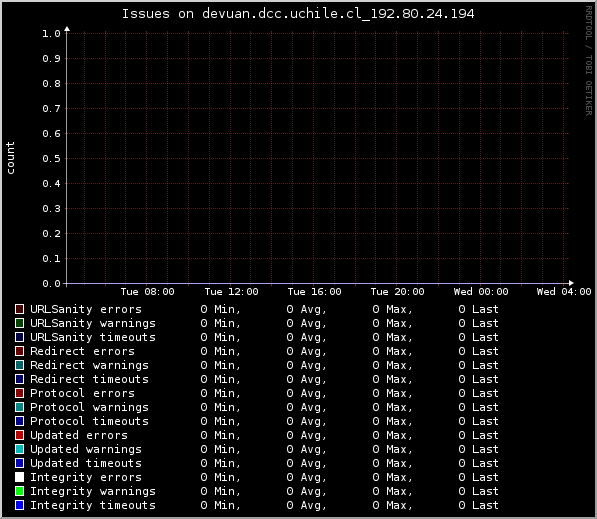
Task: Click the Protocol errors red swatch
Action: tap(19, 393)
